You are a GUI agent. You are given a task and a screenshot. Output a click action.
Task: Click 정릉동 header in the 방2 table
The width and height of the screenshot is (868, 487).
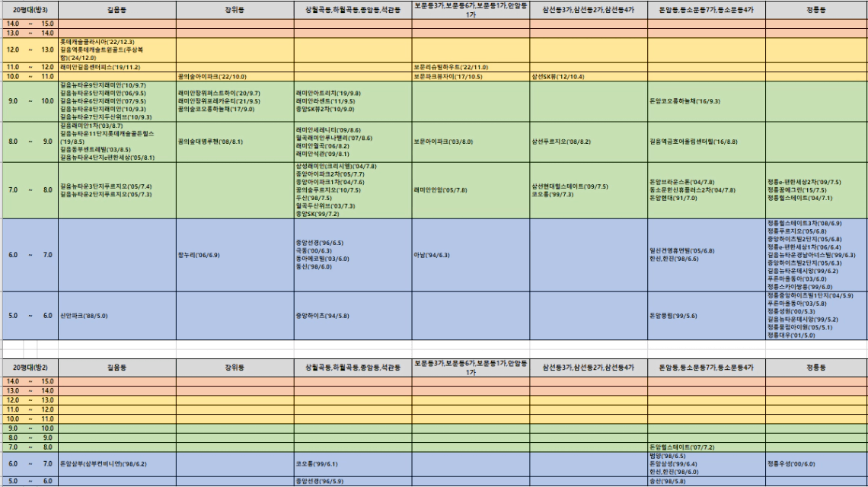816,368
